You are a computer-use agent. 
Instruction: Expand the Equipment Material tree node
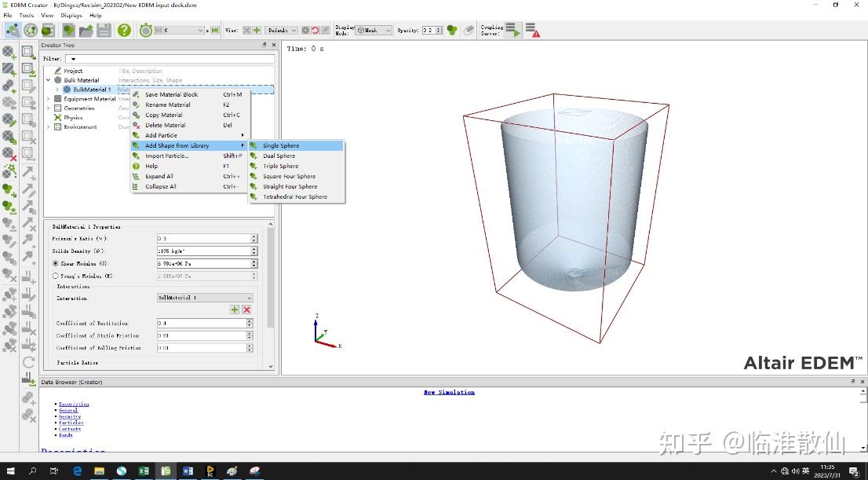(49, 99)
